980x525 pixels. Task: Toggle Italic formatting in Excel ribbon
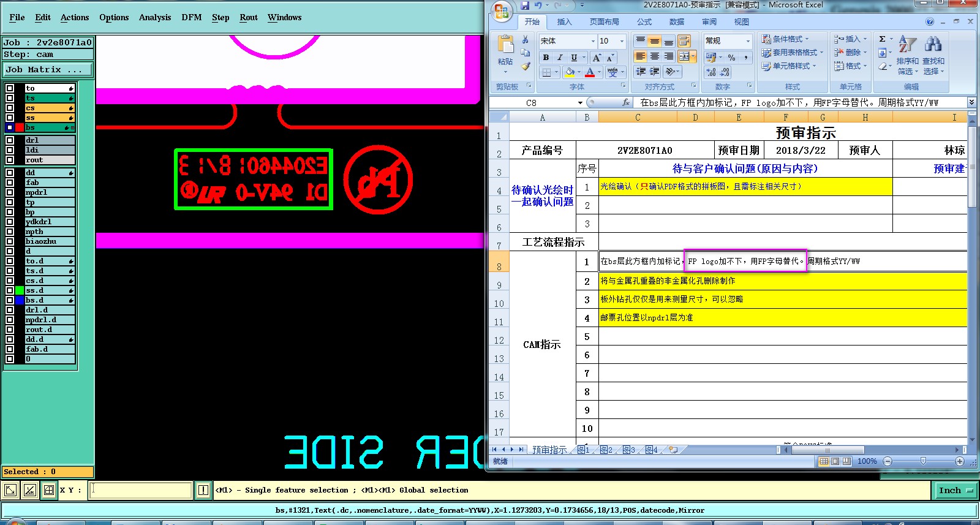pos(560,58)
